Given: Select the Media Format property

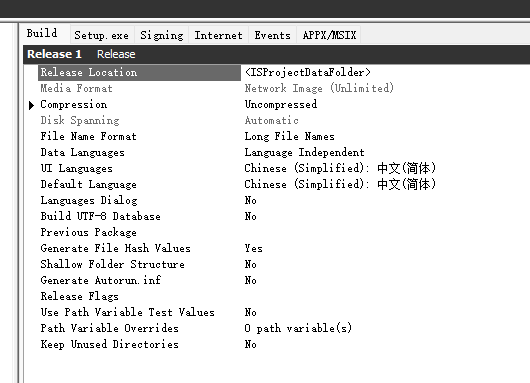Looking at the screenshot, I should point(76,89).
